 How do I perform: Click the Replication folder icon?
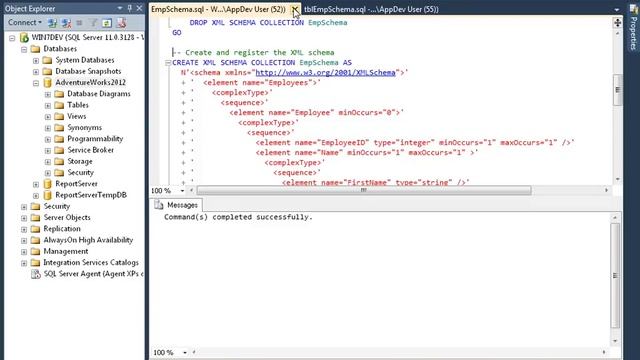[x=36, y=229]
